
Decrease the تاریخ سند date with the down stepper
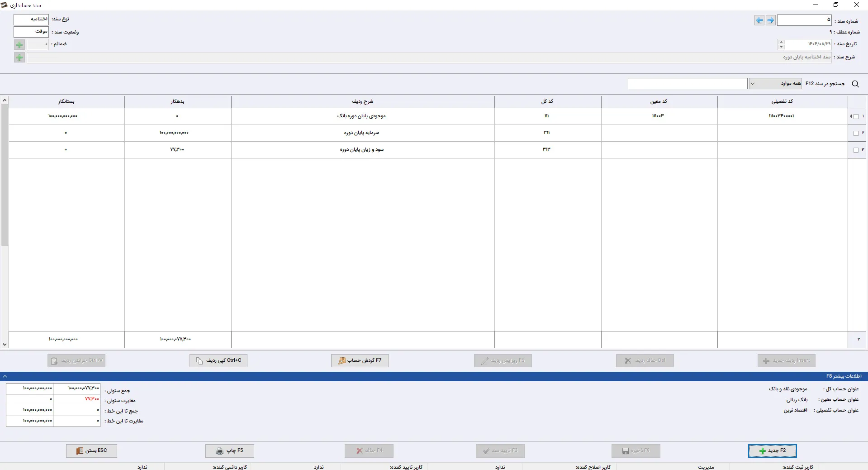(781, 47)
